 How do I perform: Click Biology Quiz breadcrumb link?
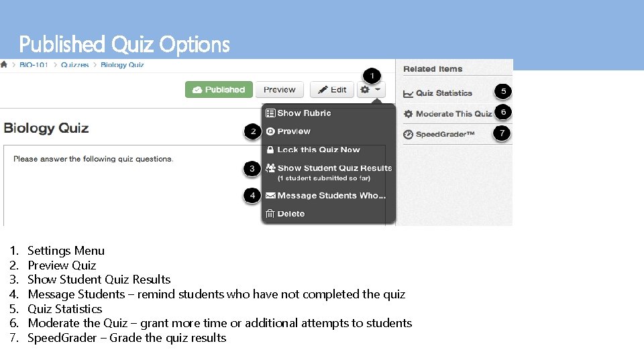coord(122,65)
